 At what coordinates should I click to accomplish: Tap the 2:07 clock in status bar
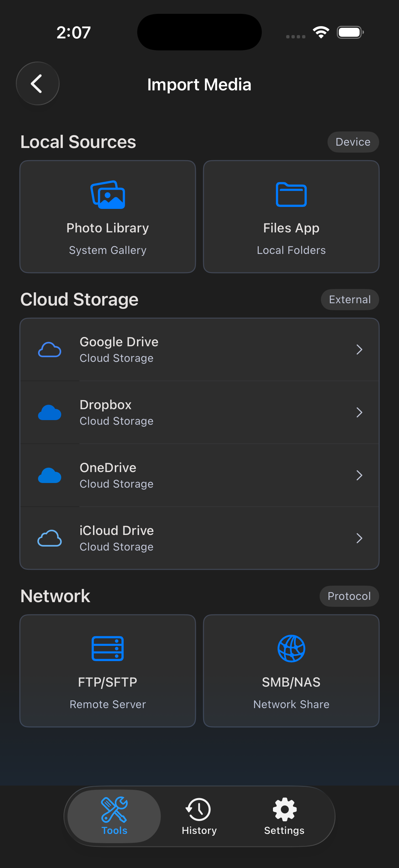pos(74,33)
